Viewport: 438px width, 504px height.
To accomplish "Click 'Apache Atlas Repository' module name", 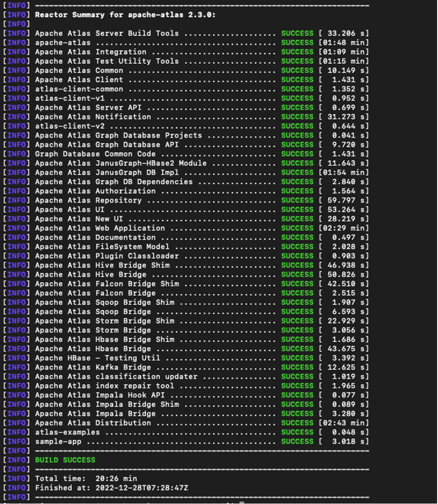I will [88, 201].
